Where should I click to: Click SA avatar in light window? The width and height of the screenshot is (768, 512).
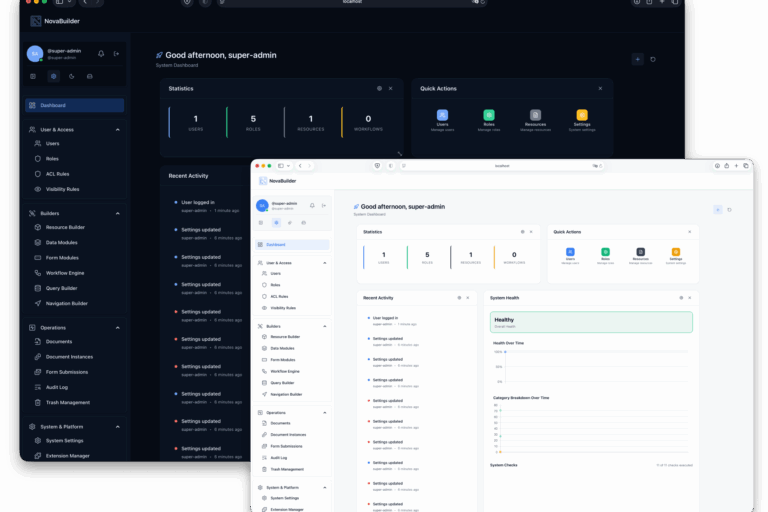point(262,205)
